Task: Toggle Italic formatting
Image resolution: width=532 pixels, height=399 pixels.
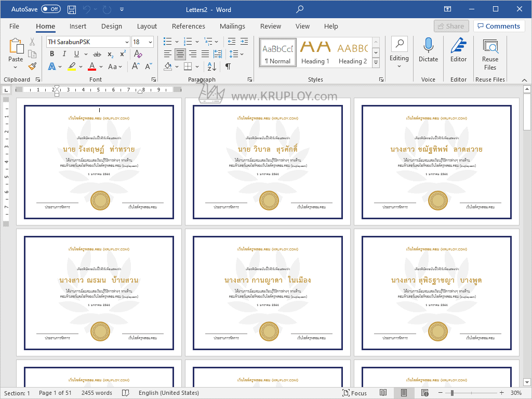Action: click(x=64, y=54)
